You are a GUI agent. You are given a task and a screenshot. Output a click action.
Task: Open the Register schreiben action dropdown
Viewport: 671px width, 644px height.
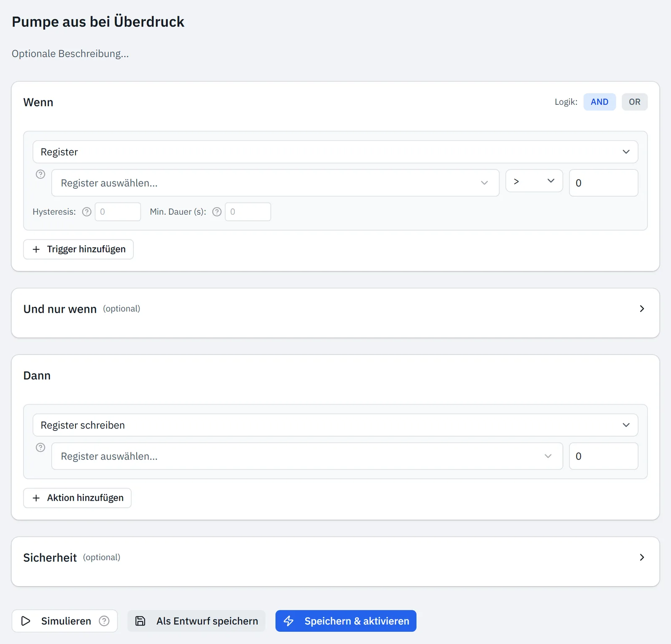[335, 425]
